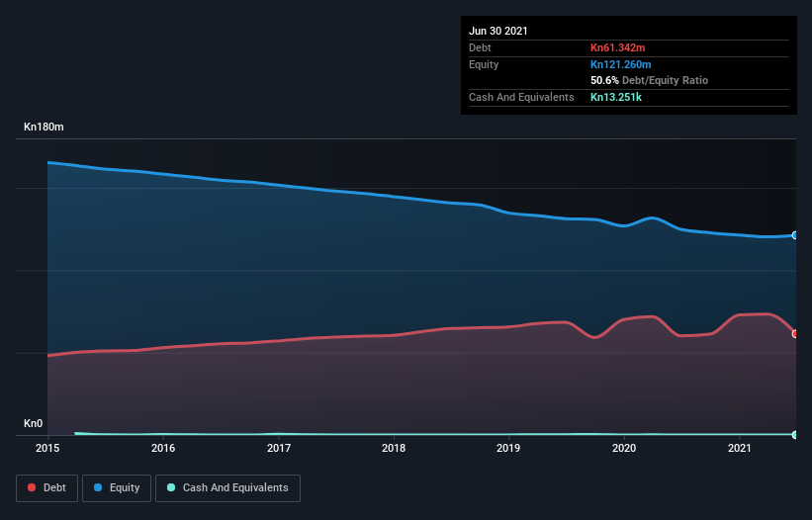Select the blue Equity endpoint marker
The width and height of the screenshot is (812, 520).
click(x=795, y=235)
